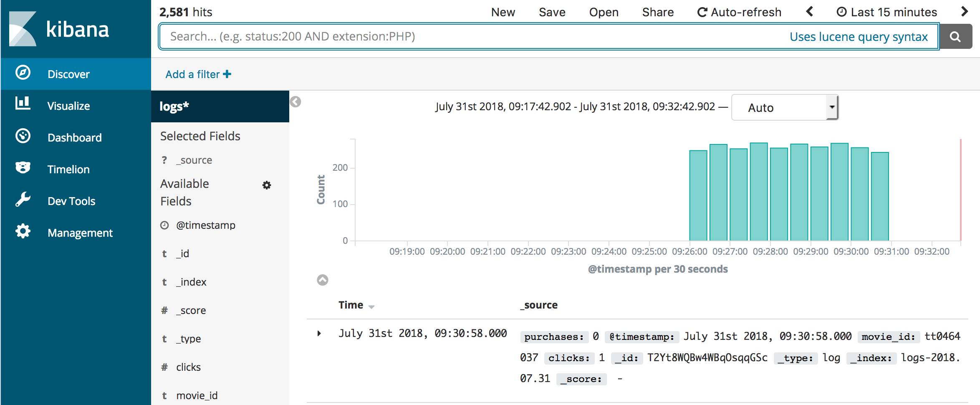The height and width of the screenshot is (405, 980).
Task: Collapse the field sidebar with arrow icon
Action: (x=296, y=102)
